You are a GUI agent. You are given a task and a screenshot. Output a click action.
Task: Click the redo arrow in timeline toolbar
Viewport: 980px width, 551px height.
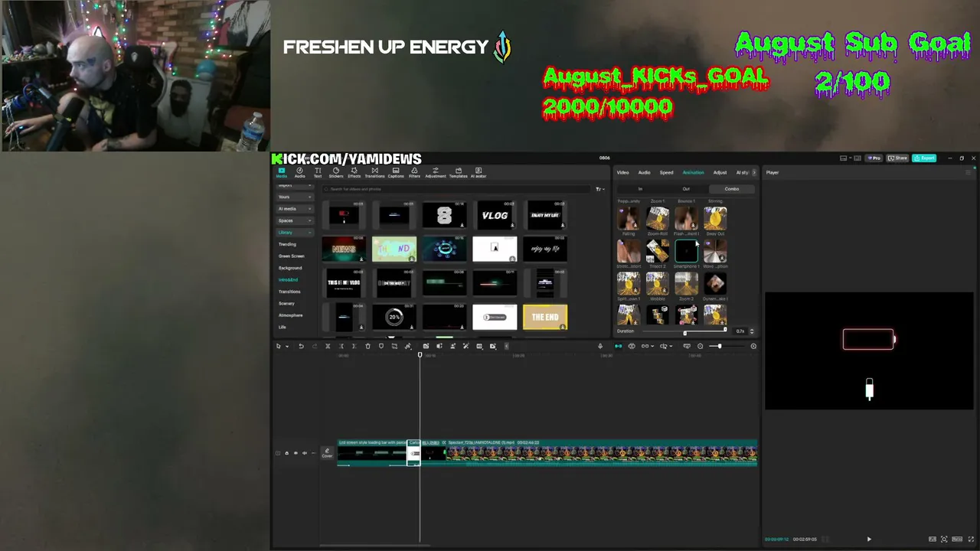coord(314,347)
